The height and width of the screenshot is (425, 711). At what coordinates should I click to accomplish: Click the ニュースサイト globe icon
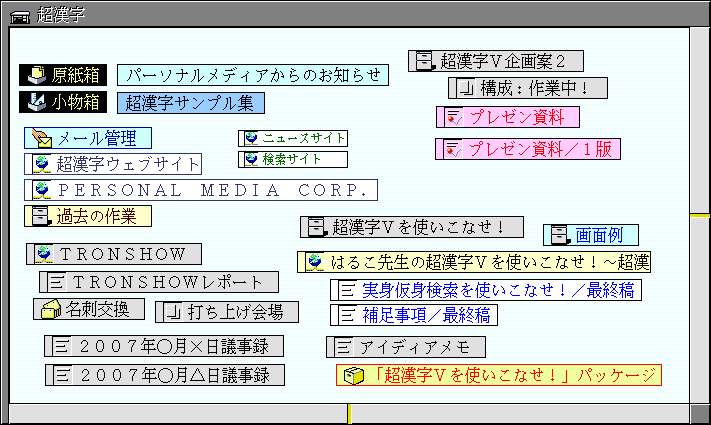pyautogui.click(x=251, y=138)
